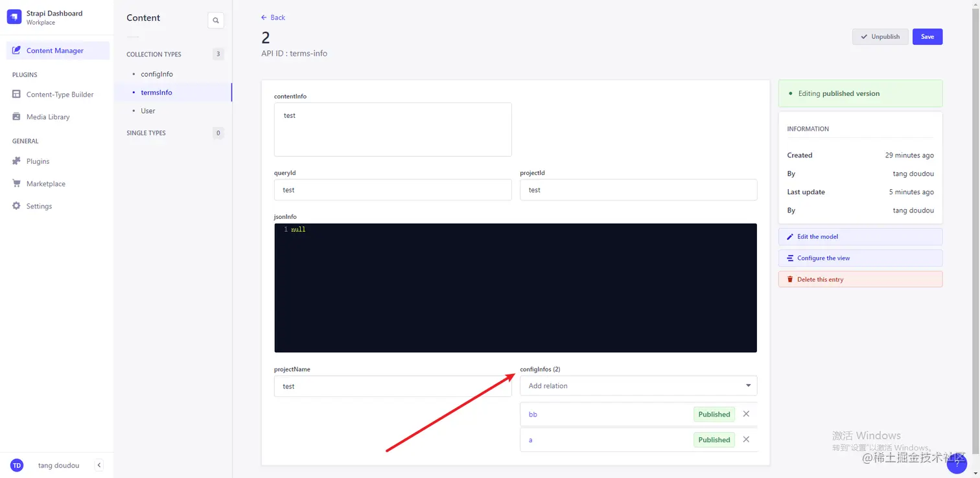This screenshot has width=980, height=478.
Task: Open search in Content panel
Action: click(x=216, y=21)
